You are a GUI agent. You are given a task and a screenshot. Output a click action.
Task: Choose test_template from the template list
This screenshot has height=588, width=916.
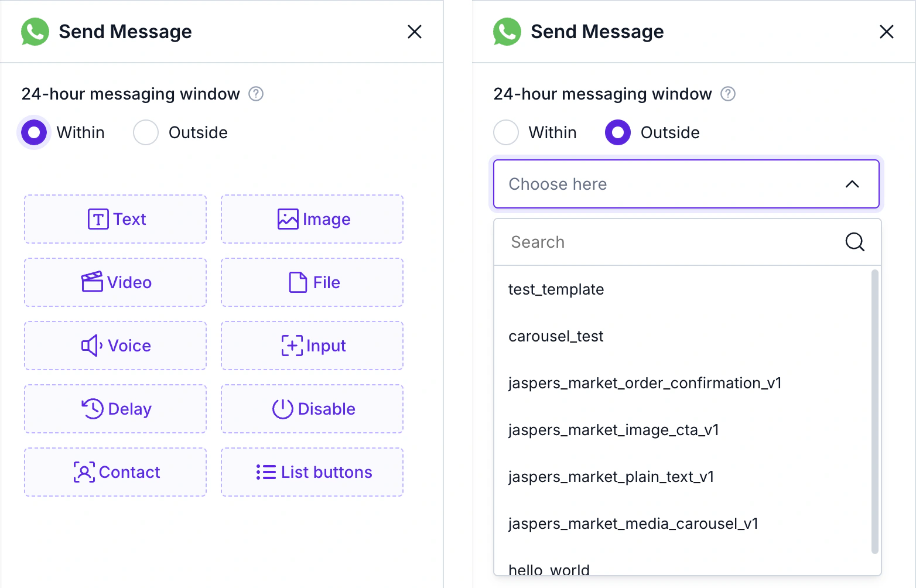tap(683, 289)
